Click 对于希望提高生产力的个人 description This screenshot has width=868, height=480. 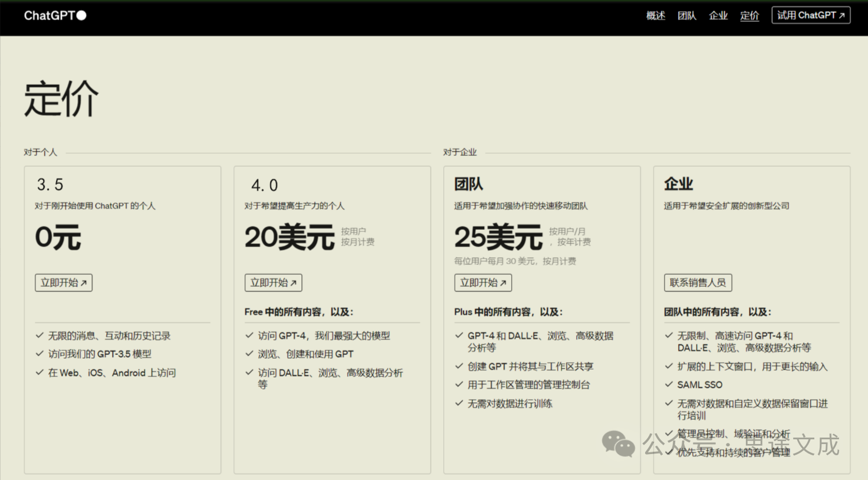tap(294, 206)
